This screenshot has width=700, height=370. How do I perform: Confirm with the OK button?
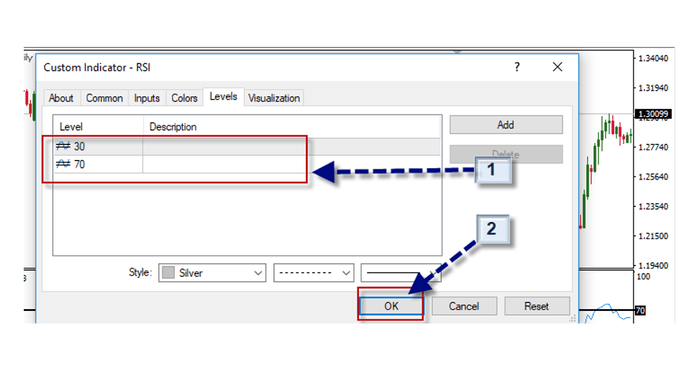click(391, 306)
